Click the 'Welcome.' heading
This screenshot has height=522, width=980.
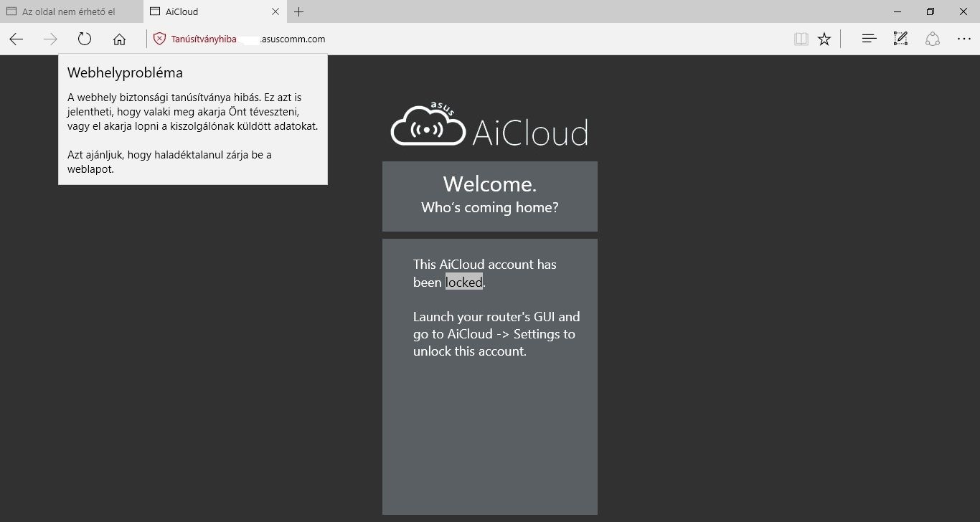tap(490, 184)
